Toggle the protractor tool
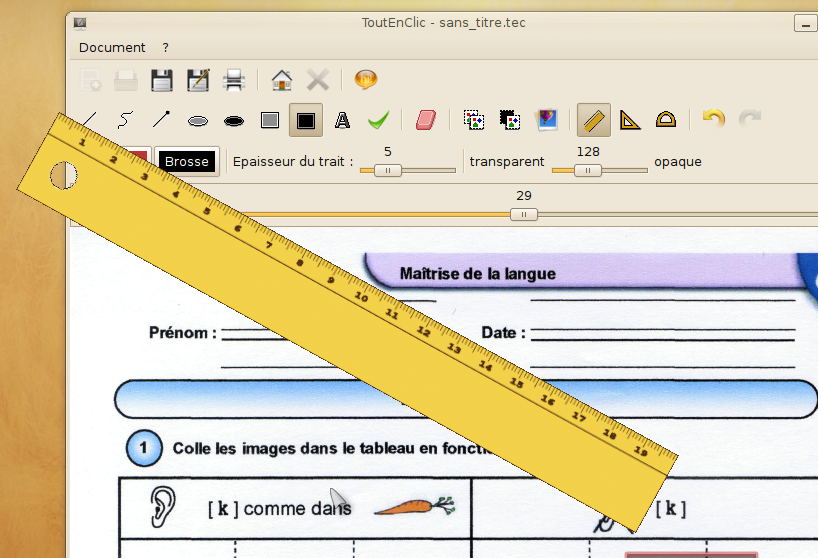 666,120
